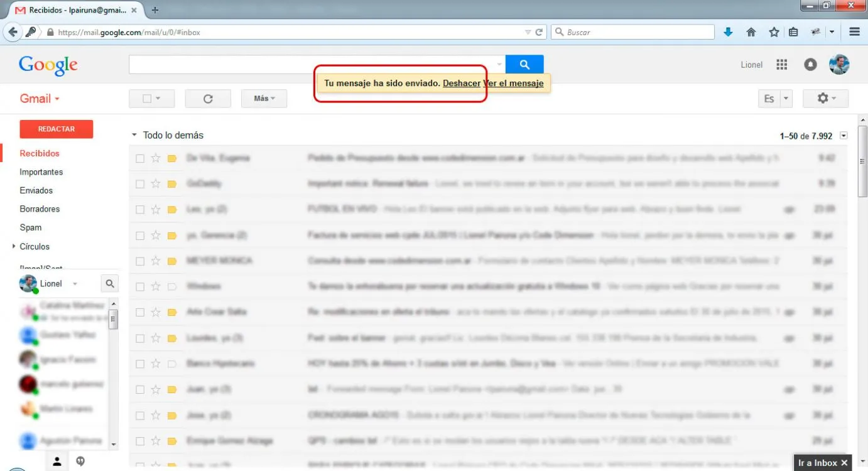
Task: Select the Recibidos browser tab
Action: click(77, 10)
